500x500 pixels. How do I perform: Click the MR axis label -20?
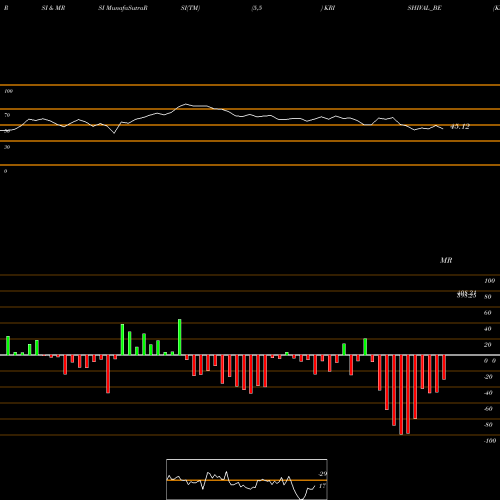[x=488, y=377]
